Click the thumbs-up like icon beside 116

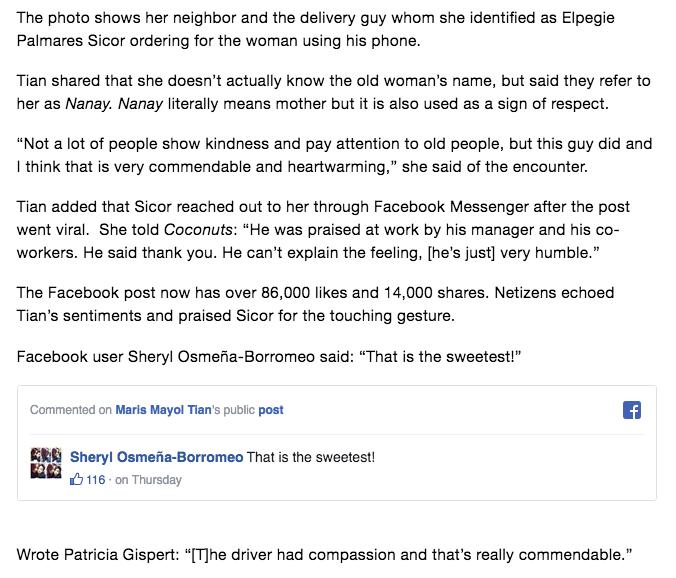tap(76, 479)
